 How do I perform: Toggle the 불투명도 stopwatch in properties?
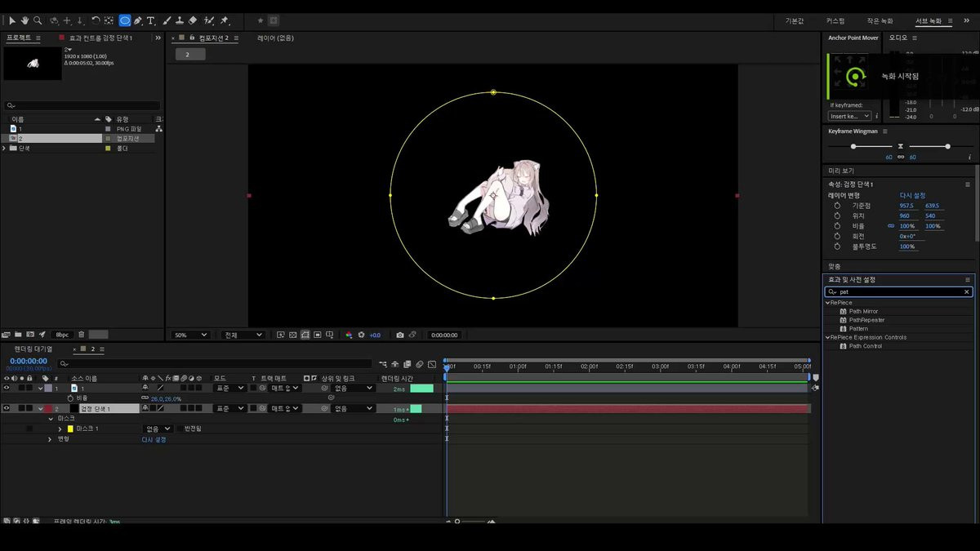click(x=837, y=247)
